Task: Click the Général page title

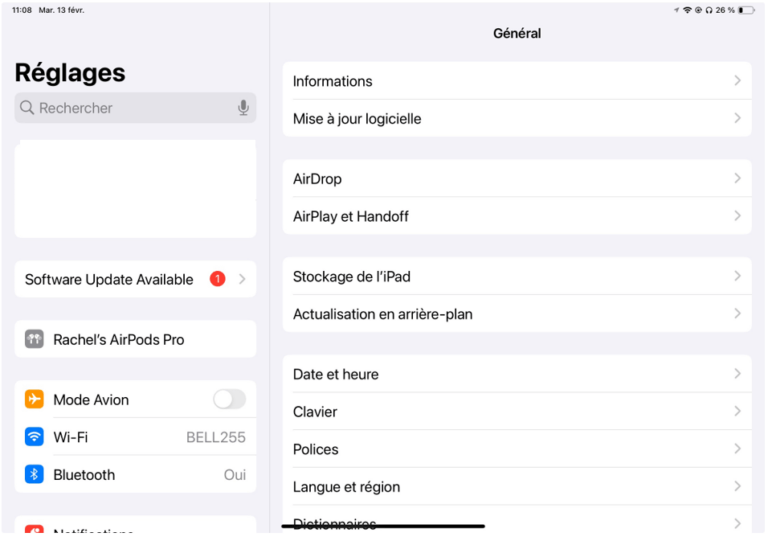Action: [x=517, y=33]
